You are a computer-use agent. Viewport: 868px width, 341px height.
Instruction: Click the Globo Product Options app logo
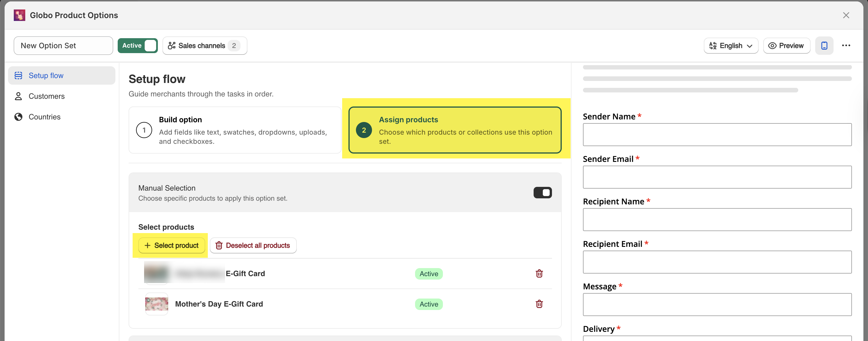(19, 15)
